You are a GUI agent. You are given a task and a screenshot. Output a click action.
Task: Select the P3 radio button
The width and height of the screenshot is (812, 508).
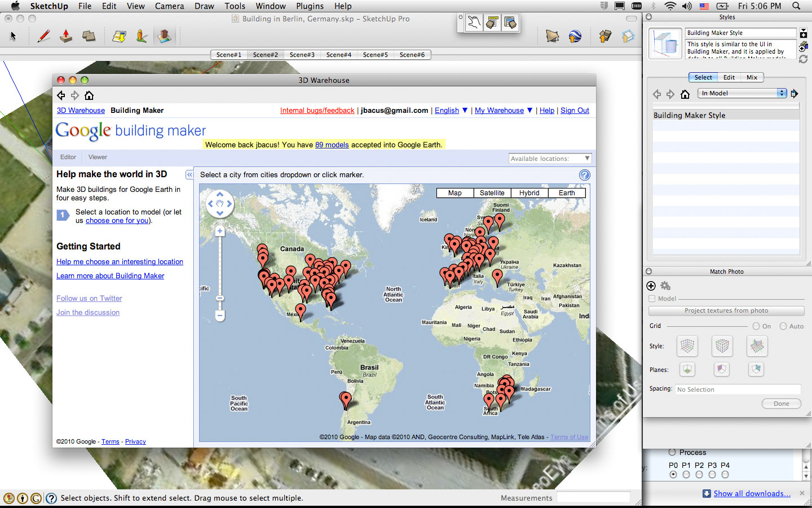click(x=712, y=475)
